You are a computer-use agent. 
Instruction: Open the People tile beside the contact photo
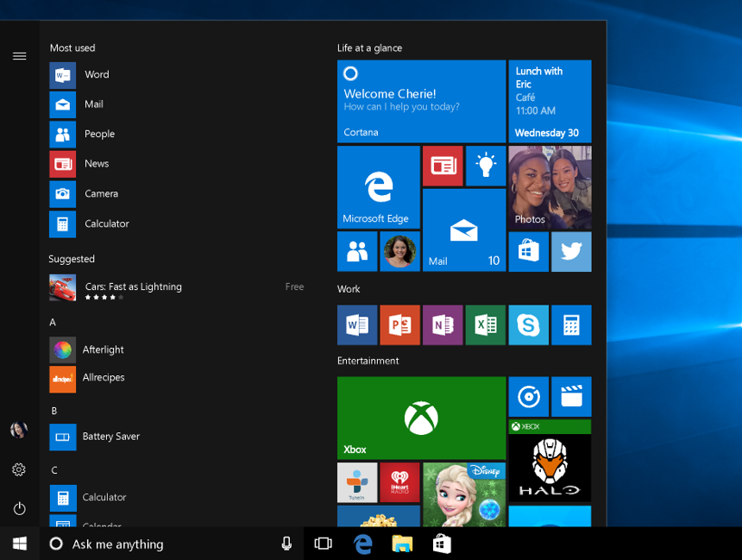(357, 251)
